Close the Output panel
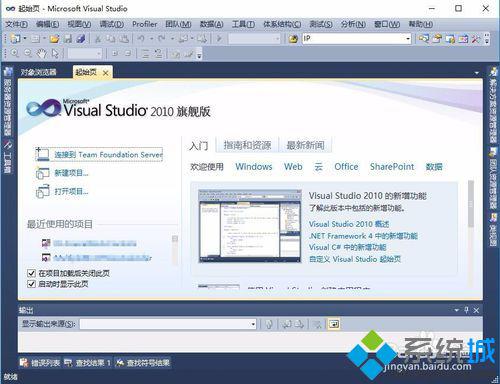The width and height of the screenshot is (500, 384). click(476, 310)
